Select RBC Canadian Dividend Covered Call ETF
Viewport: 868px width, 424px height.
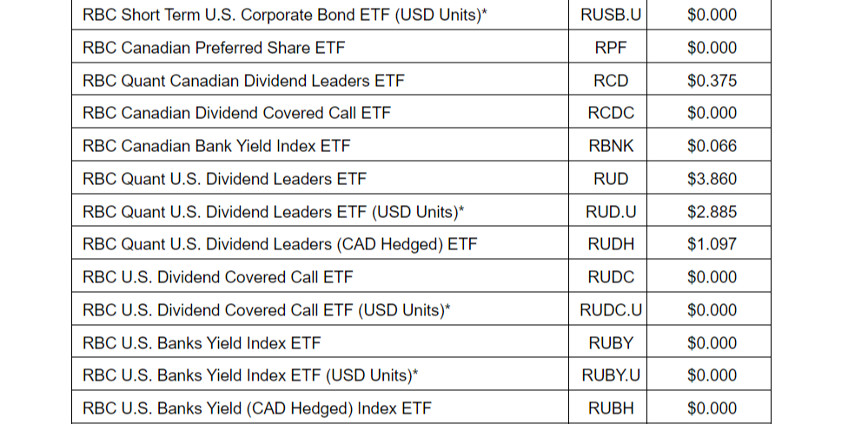coord(236,113)
